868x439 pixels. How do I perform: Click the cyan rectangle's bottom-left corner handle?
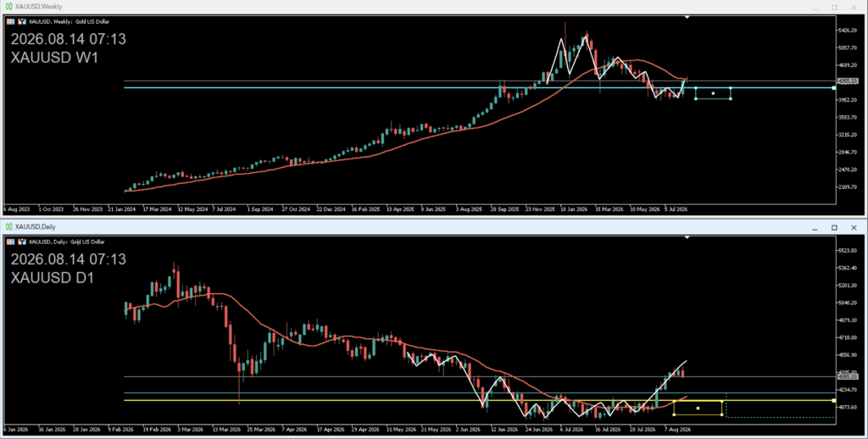pyautogui.click(x=696, y=99)
